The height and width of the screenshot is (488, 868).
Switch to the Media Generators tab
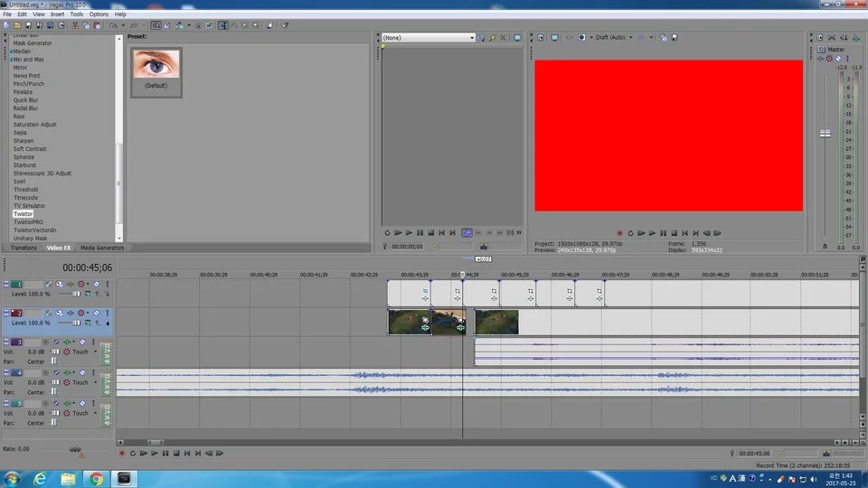(x=102, y=248)
